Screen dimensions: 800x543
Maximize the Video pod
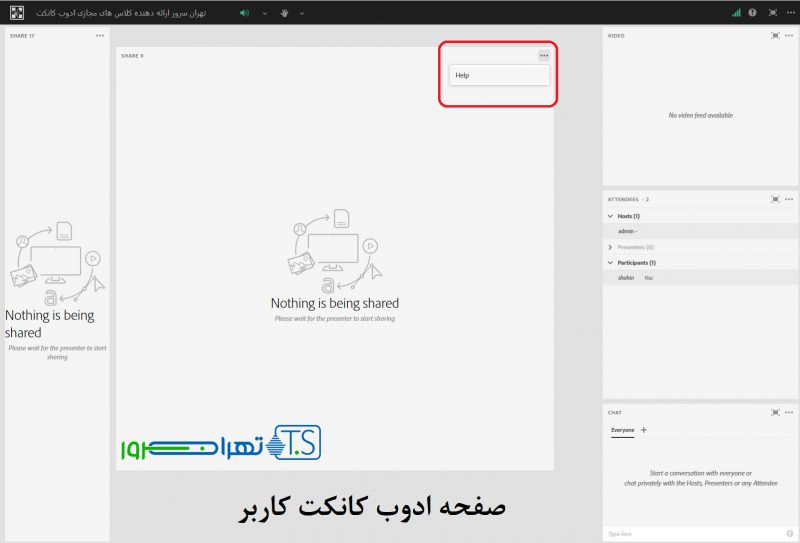coord(775,35)
